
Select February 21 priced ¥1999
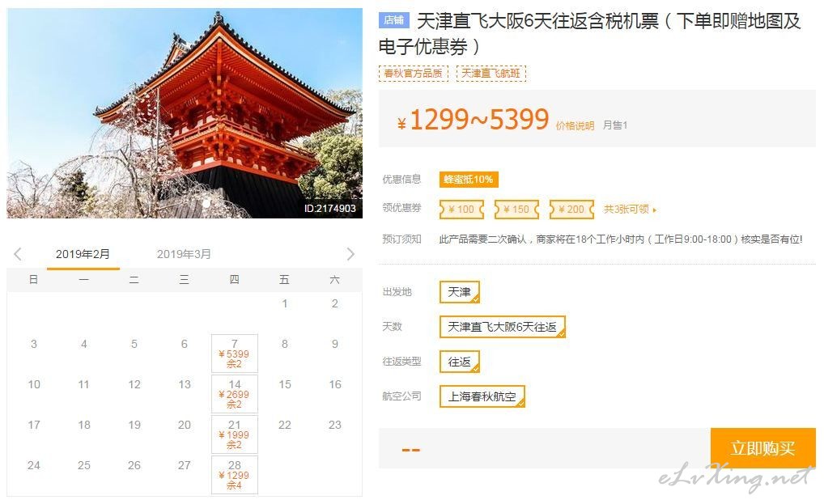click(x=235, y=434)
